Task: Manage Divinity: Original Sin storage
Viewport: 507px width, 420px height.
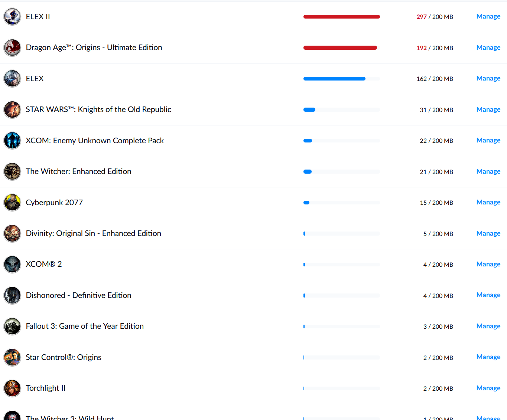Action: point(488,233)
